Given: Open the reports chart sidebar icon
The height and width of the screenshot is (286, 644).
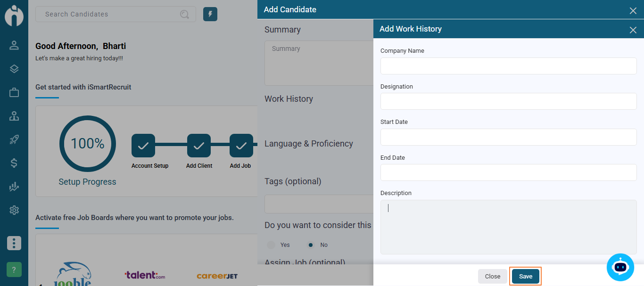Looking at the screenshot, I should tap(14, 187).
